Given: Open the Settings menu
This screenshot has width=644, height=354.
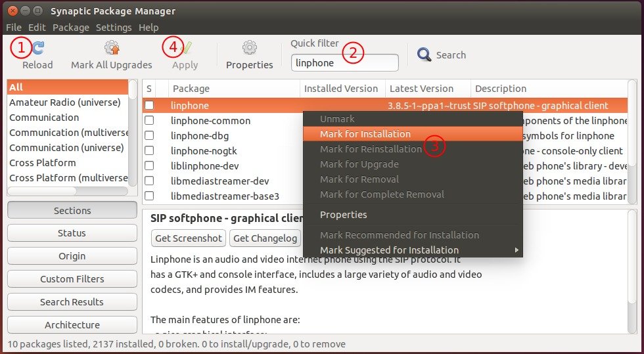Looking at the screenshot, I should (114, 28).
